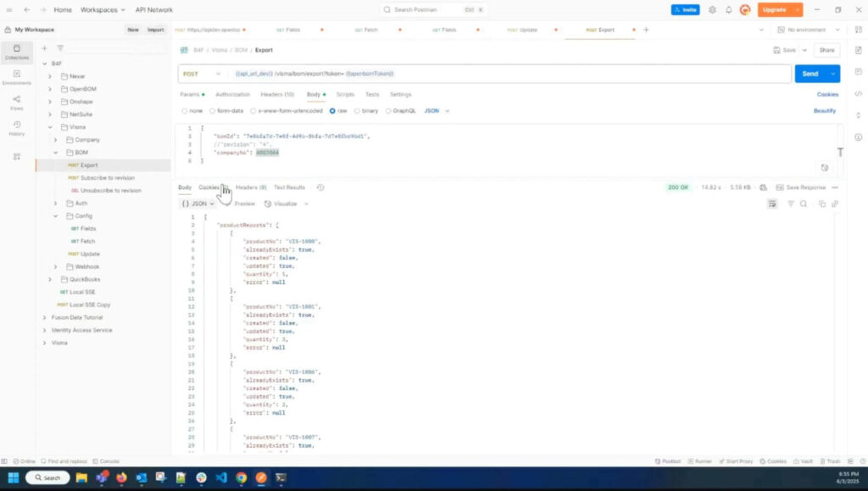Copy the response body
The height and width of the screenshot is (491, 868).
tap(822, 204)
